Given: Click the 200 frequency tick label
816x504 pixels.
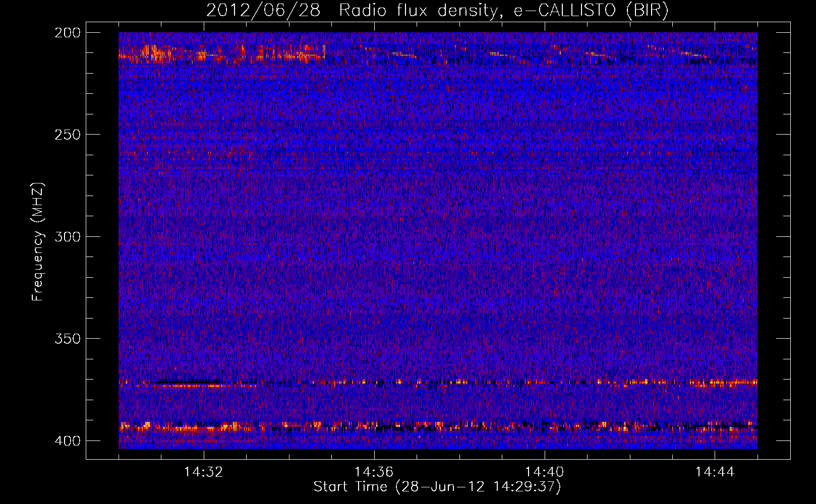Looking at the screenshot, I should coord(68,33).
